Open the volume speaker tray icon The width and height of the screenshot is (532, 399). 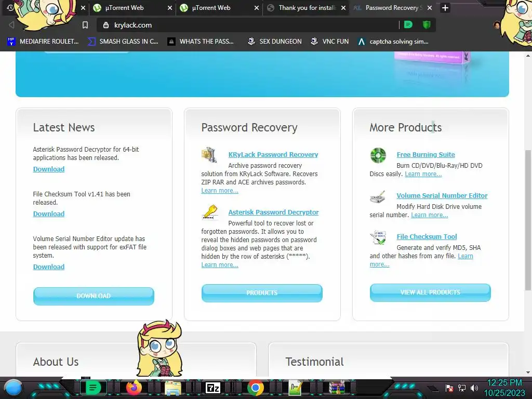click(474, 388)
